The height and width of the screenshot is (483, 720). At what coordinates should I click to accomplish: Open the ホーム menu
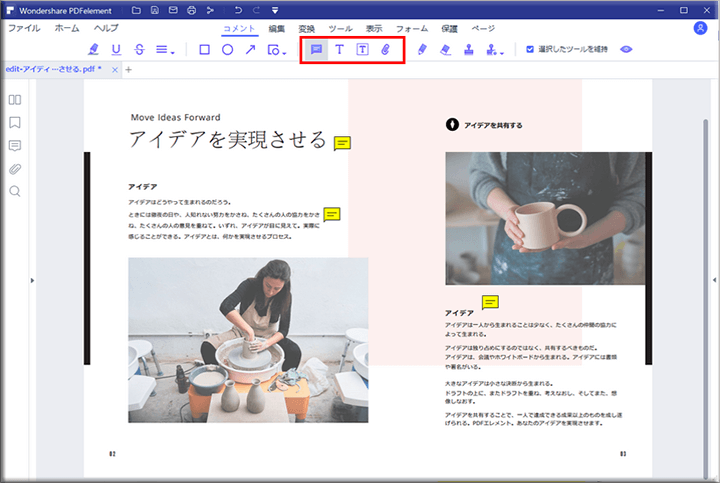click(x=67, y=28)
